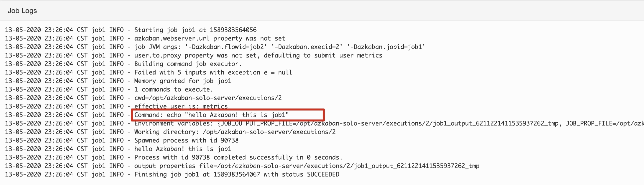This screenshot has width=644, height=185.
Task: Click the 'Memory granted for job job1' line
Action: (118, 81)
